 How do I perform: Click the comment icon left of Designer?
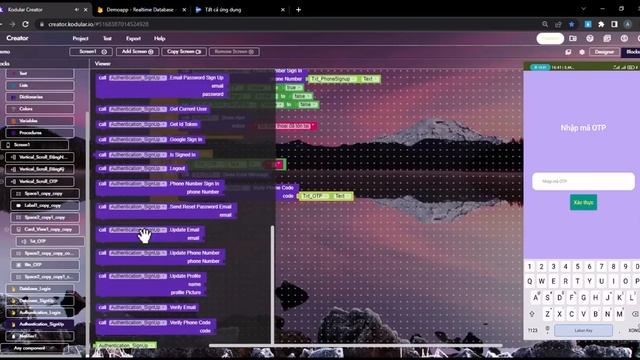568,52
